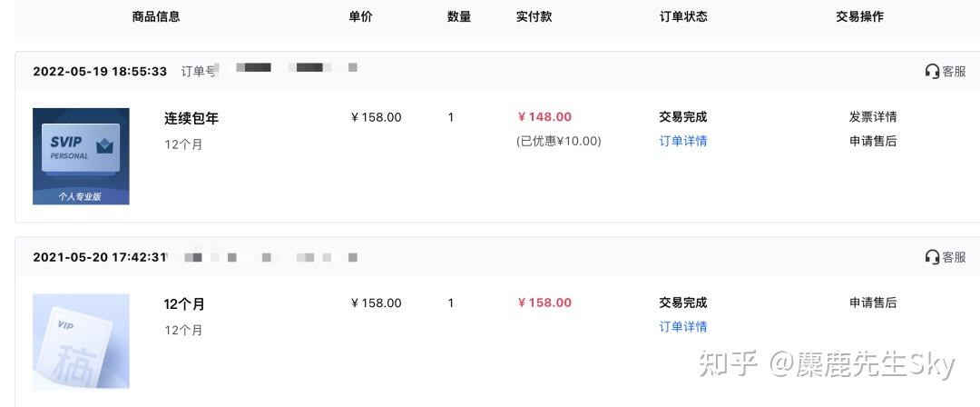This screenshot has height=407, width=980.
Task: Open the SVIP Personal product thumbnail
Action: click(81, 156)
